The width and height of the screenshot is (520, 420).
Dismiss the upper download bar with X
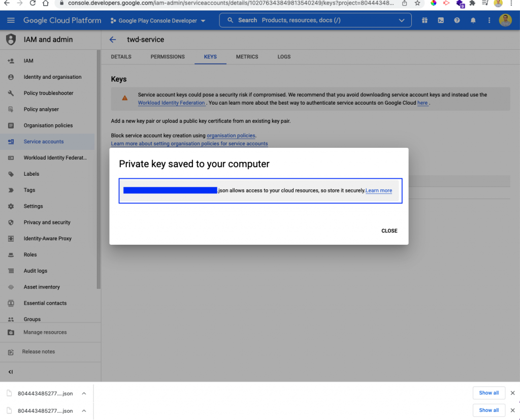point(512,393)
